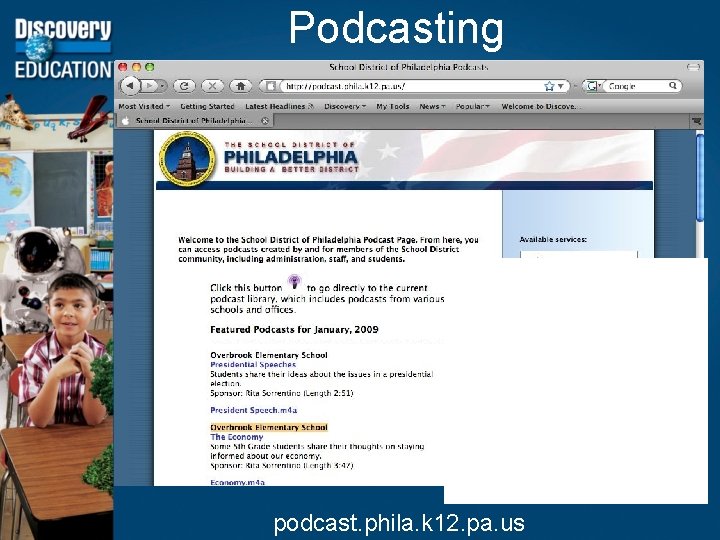Click 'Sponsor: Rita Sorrentino (Length 2:51)' text

click(281, 393)
